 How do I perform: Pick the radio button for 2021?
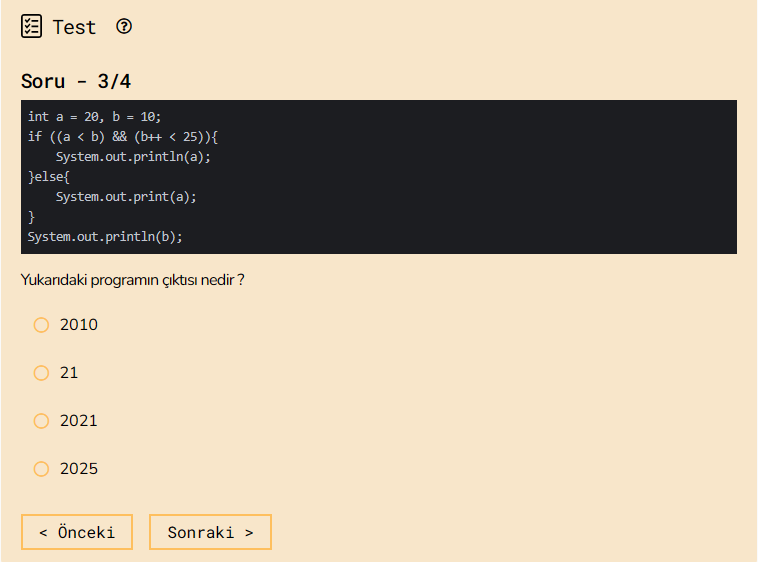coord(41,421)
